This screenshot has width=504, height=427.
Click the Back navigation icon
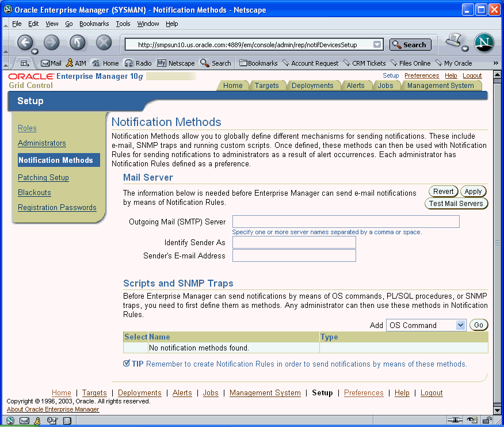[26, 43]
